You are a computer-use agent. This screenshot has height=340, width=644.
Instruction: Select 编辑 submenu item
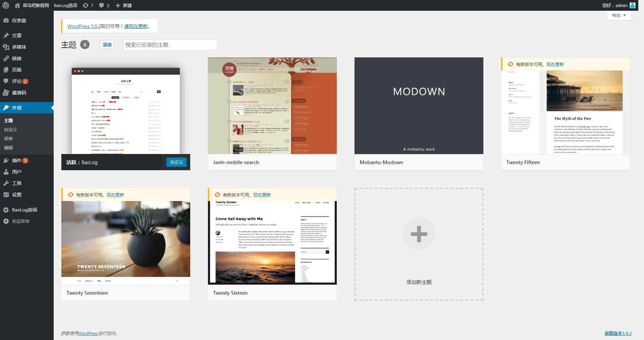click(x=8, y=148)
